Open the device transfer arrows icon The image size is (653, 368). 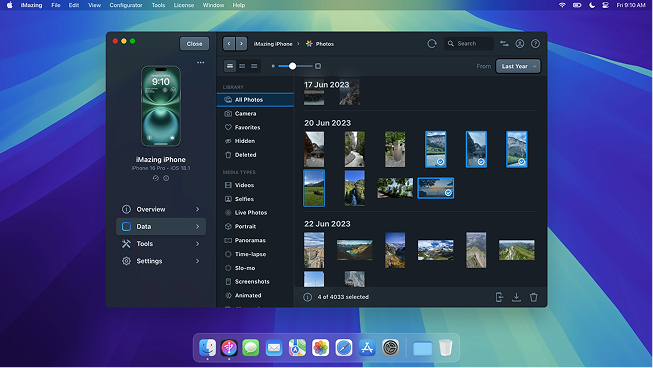504,44
